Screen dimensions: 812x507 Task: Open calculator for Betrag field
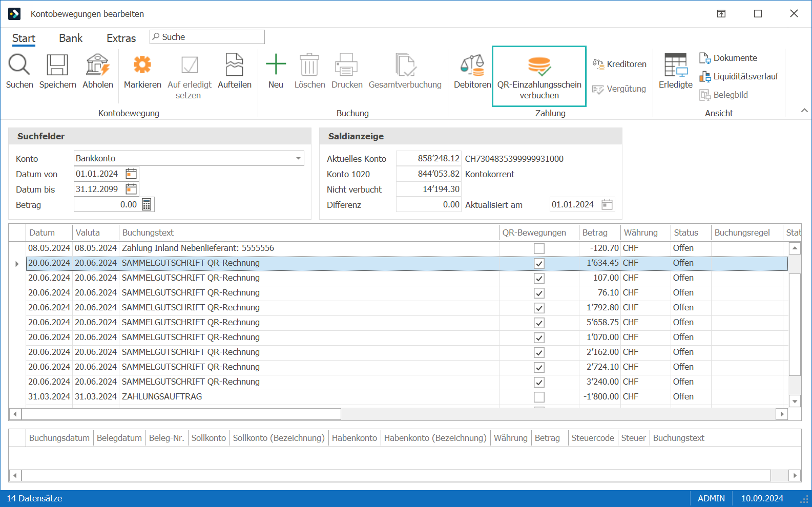click(147, 205)
